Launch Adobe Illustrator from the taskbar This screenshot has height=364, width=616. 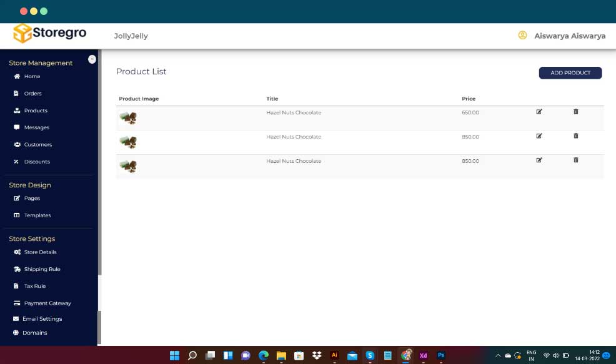pyautogui.click(x=334, y=355)
